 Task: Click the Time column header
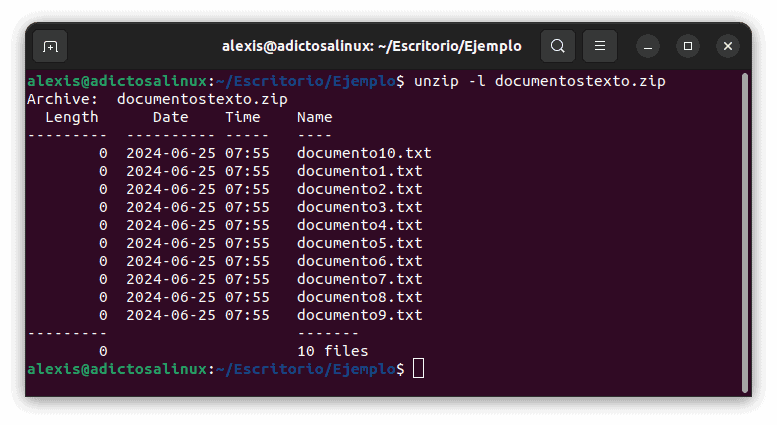[x=243, y=117]
